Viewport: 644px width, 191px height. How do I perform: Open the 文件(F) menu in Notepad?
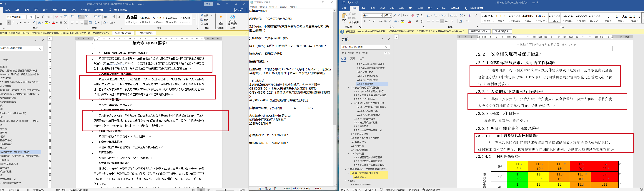253,7
